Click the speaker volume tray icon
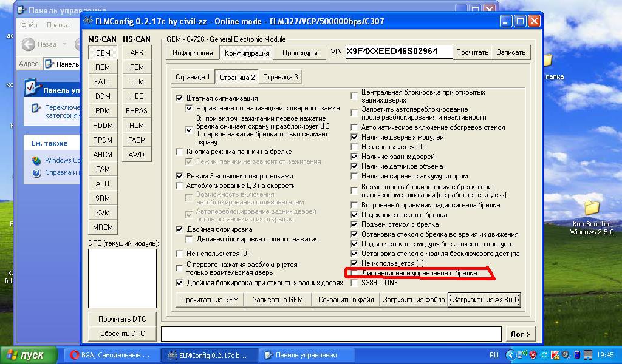 [x=566, y=355]
